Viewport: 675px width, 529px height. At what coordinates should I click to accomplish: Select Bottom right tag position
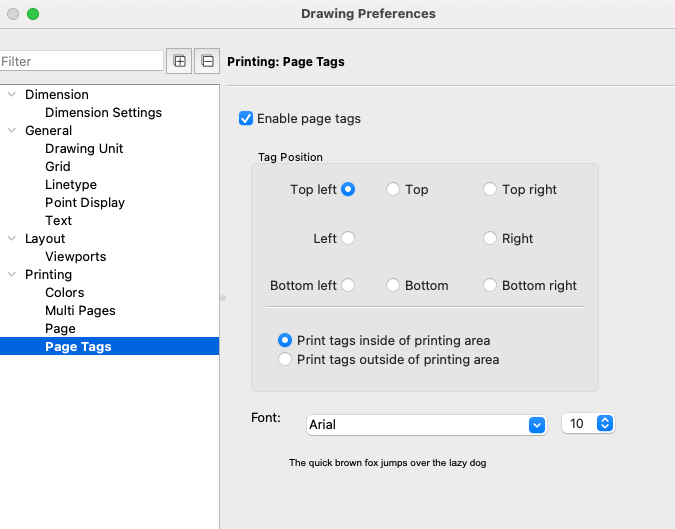tap(490, 285)
